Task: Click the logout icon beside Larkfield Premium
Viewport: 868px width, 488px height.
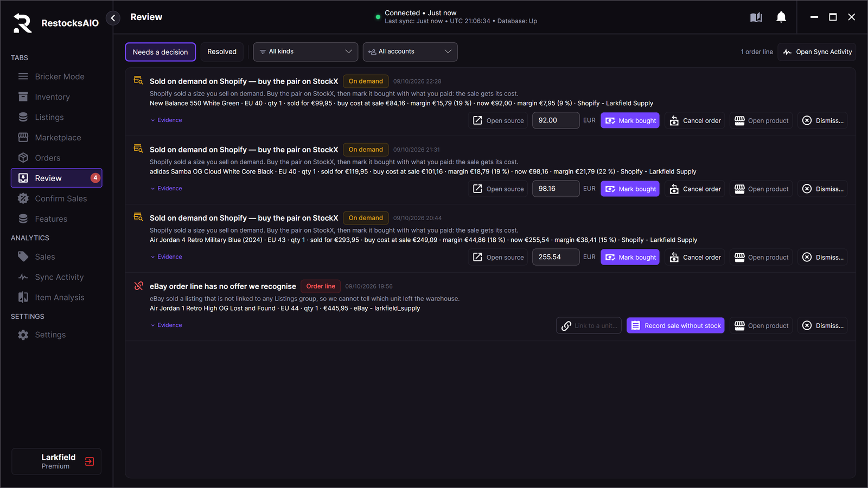Action: coord(90,461)
